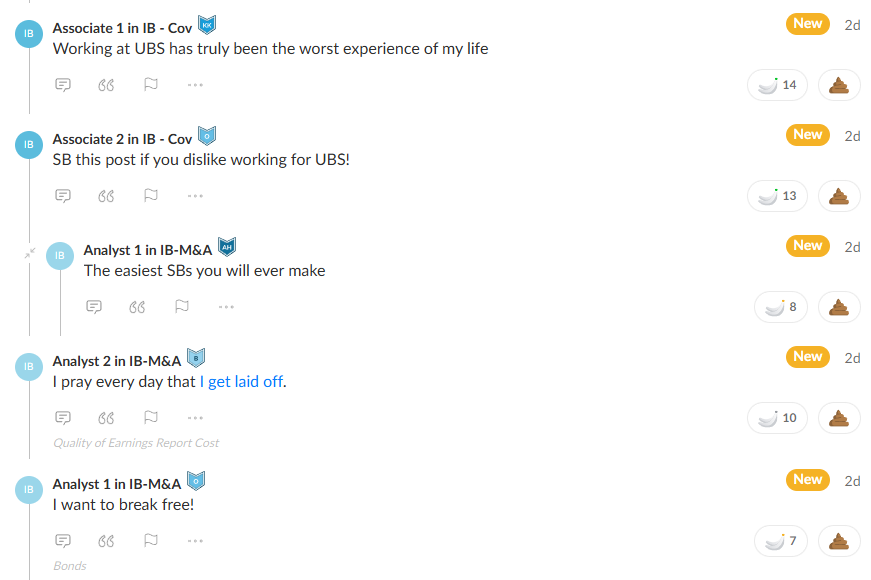Viewport: 871px width, 580px height.
Task: Collapse the Analyst 1 reply thread
Action: [x=30, y=253]
